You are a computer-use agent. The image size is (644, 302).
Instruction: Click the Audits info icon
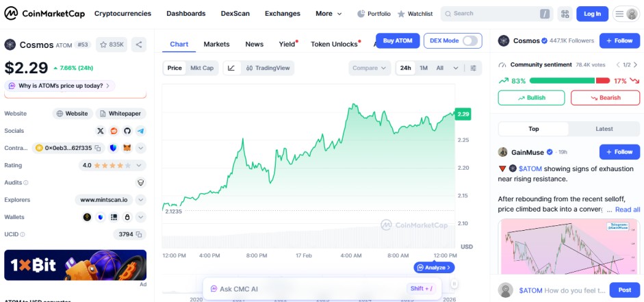26,182
